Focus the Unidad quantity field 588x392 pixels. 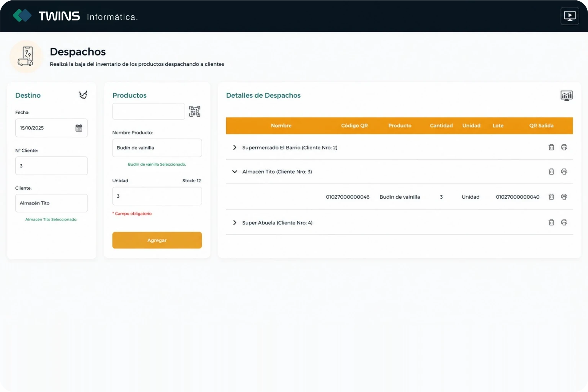(x=157, y=196)
